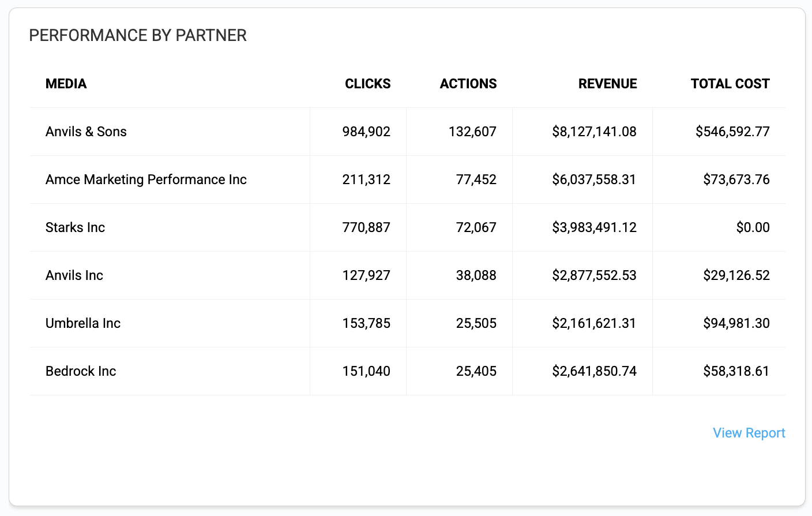Click the Anvils Inc partner name
812x516 pixels.
(74, 275)
